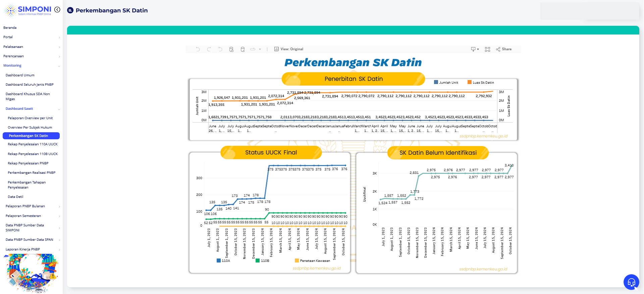
Task: Select Pelaporan Overview per Unit
Action: coord(30,118)
